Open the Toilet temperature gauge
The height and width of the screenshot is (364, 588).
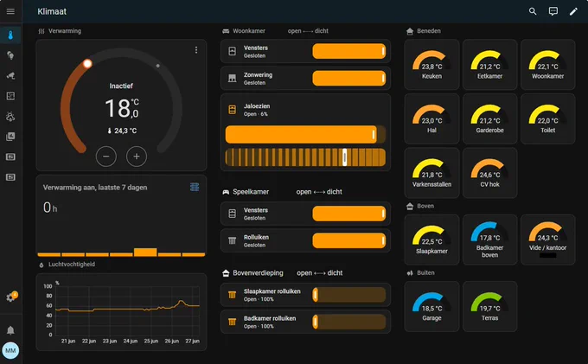point(548,118)
